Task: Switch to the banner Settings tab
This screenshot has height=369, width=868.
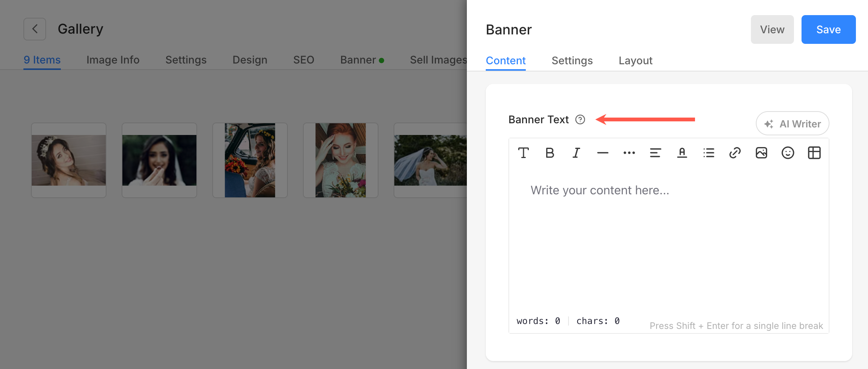Action: point(572,60)
